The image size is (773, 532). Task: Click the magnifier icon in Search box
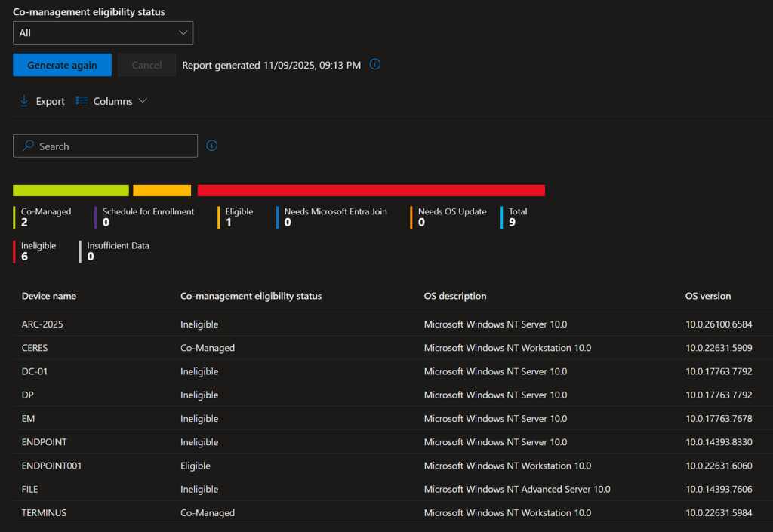pyautogui.click(x=28, y=146)
